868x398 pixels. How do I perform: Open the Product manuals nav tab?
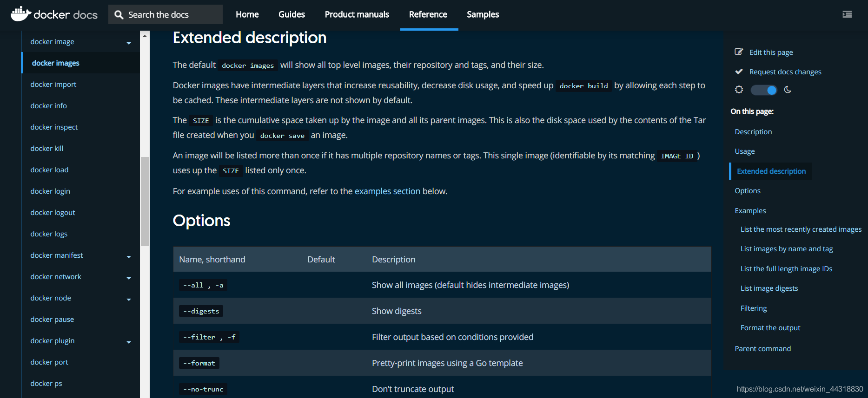(357, 14)
